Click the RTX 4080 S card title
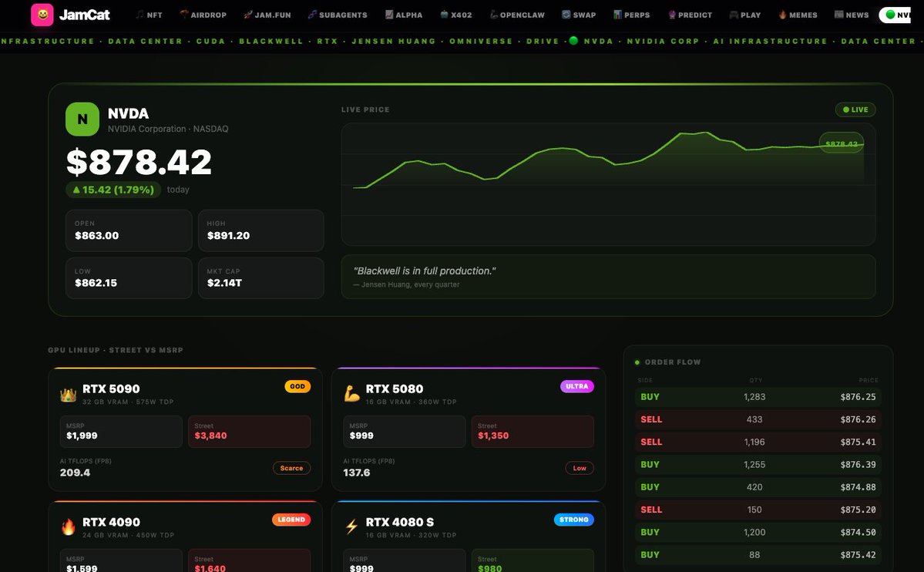924x572 pixels. [x=399, y=522]
